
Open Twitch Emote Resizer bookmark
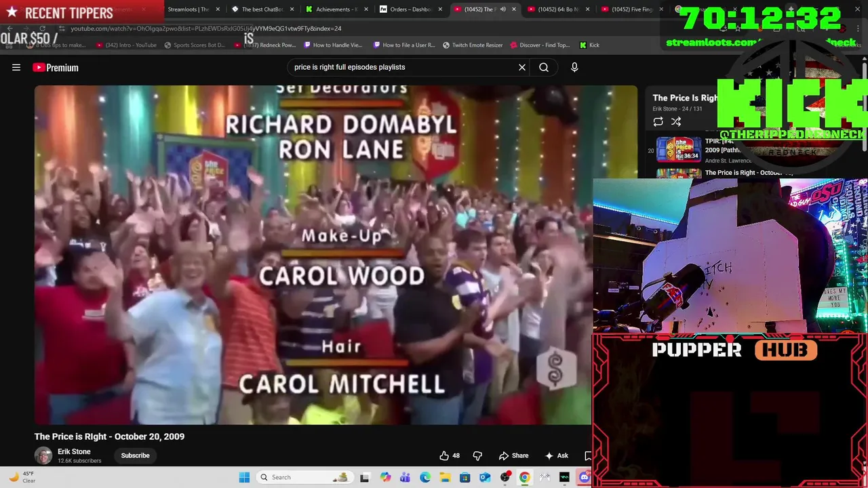click(473, 45)
